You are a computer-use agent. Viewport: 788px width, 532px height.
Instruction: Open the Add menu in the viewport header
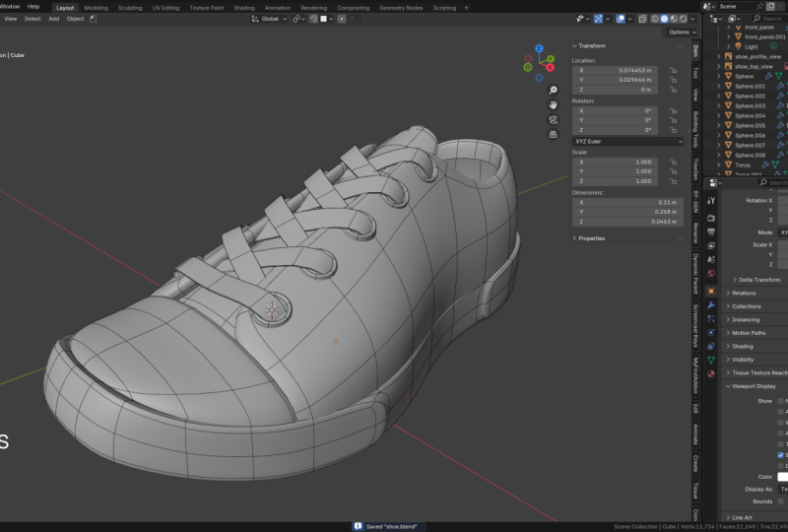(54, 19)
